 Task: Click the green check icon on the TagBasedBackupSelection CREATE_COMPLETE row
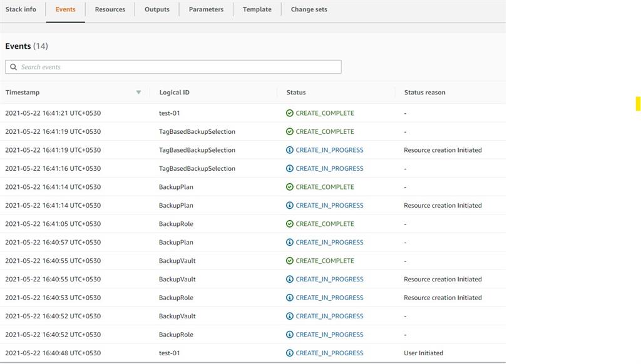pyautogui.click(x=289, y=132)
